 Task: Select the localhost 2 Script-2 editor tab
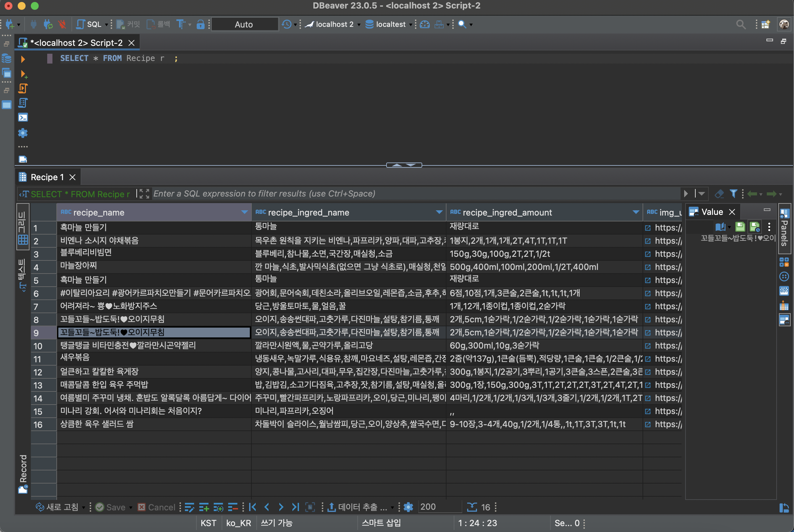(76, 43)
